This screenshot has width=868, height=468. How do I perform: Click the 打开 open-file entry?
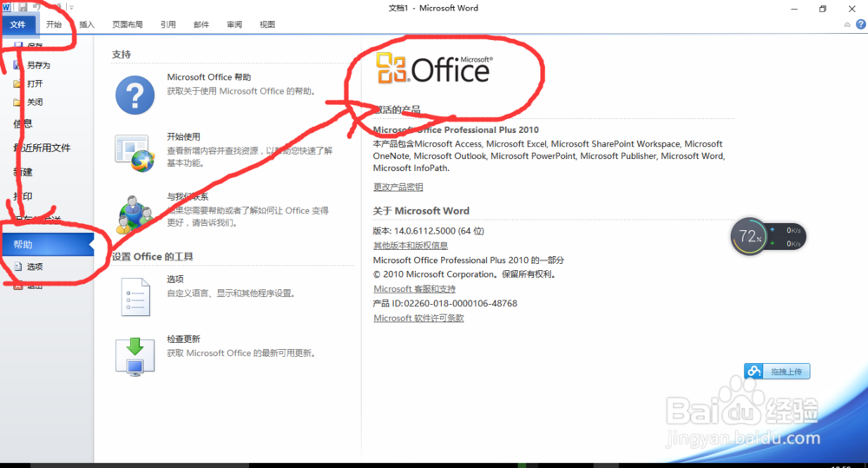point(35,83)
